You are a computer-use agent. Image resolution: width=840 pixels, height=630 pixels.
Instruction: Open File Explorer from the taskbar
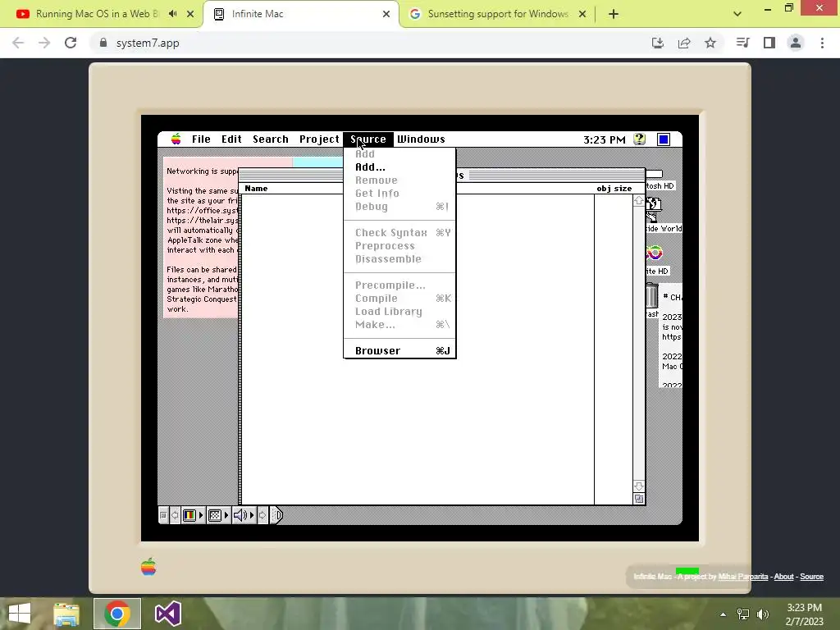click(x=66, y=614)
